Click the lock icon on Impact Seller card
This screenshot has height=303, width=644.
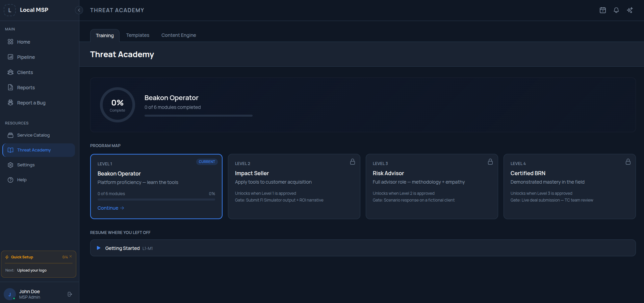(x=353, y=162)
